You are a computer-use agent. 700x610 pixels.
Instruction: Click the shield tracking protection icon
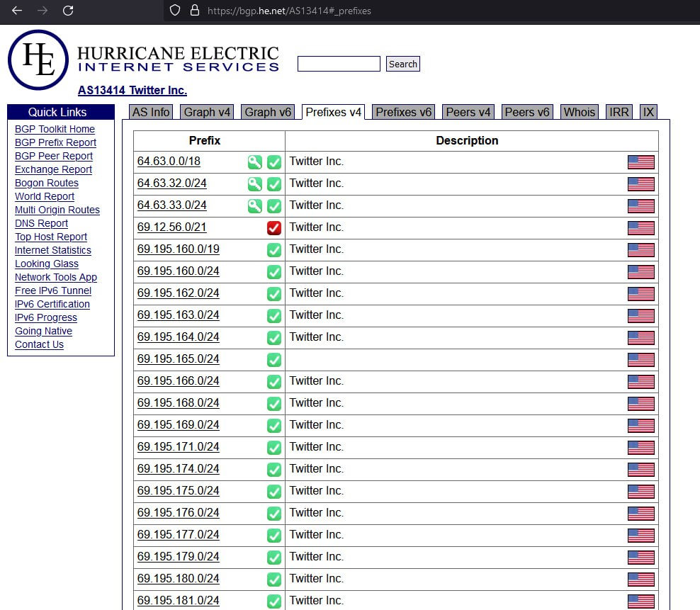(x=175, y=10)
